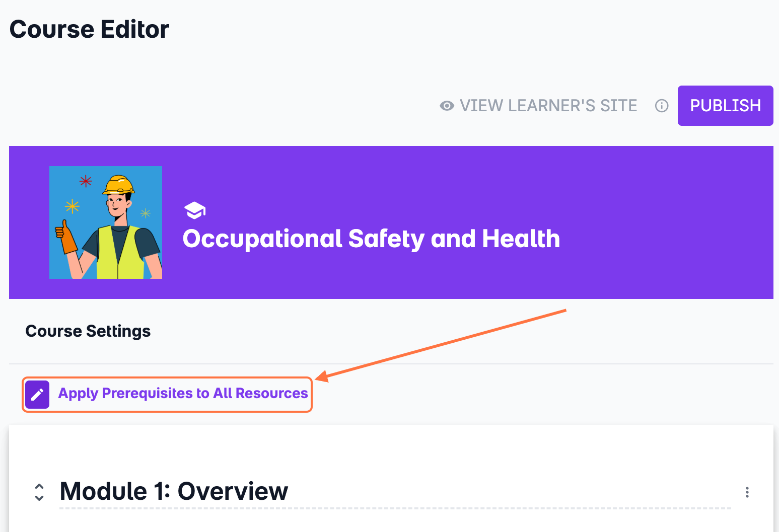The width and height of the screenshot is (779, 532).
Task: Click the Course Editor page heading
Action: (x=89, y=29)
